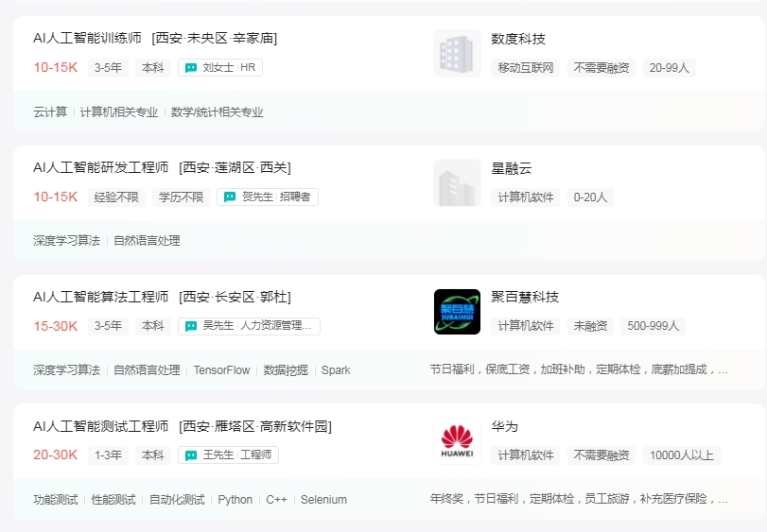
Task: Click the 自然语言处理 keyword in 聚百慧科技 card
Action: click(147, 370)
